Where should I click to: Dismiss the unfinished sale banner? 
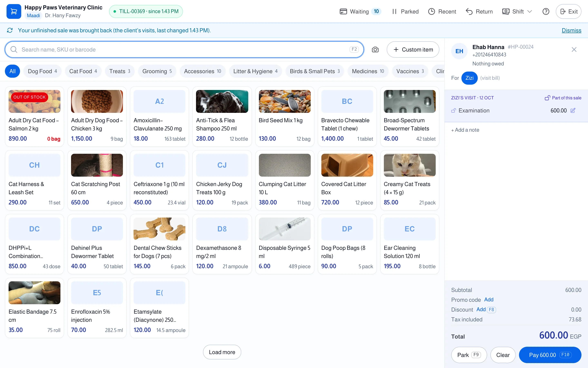point(571,30)
